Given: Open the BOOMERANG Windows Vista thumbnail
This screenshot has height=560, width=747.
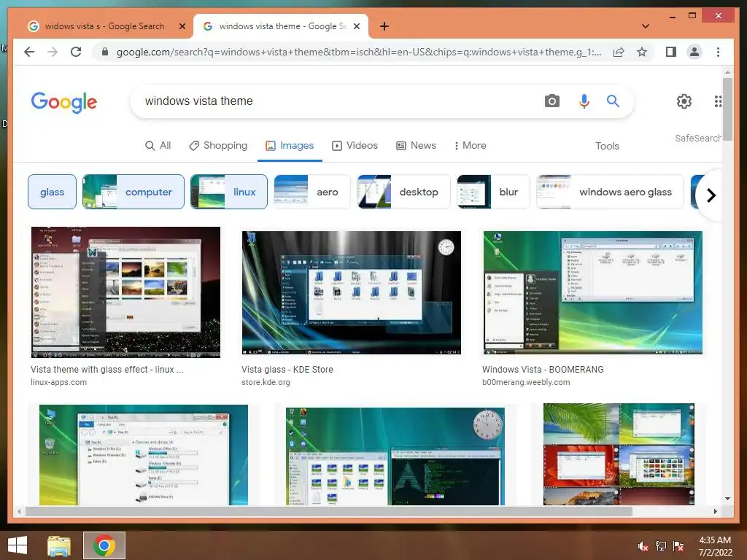Looking at the screenshot, I should (x=592, y=292).
